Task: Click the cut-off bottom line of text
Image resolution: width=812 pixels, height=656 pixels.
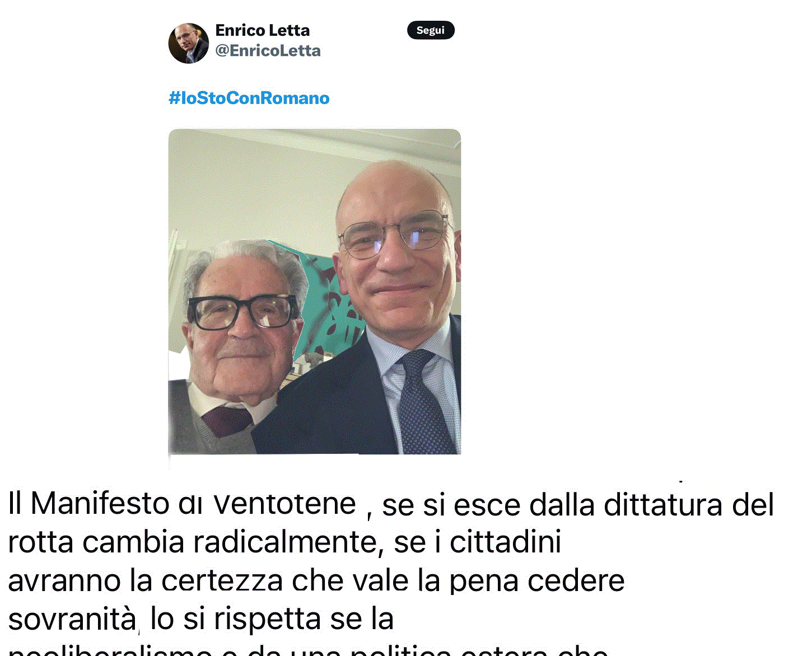Action: pos(308,650)
